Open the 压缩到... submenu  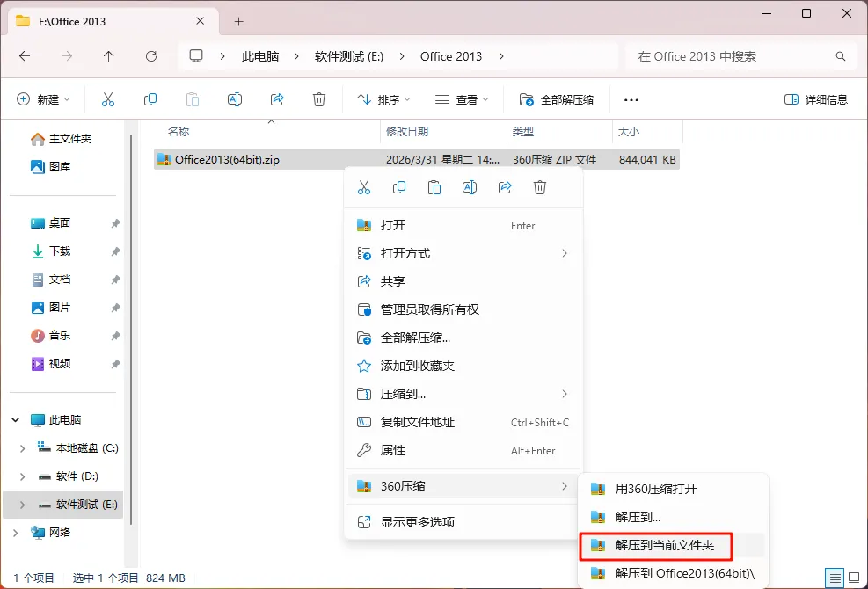pos(463,394)
